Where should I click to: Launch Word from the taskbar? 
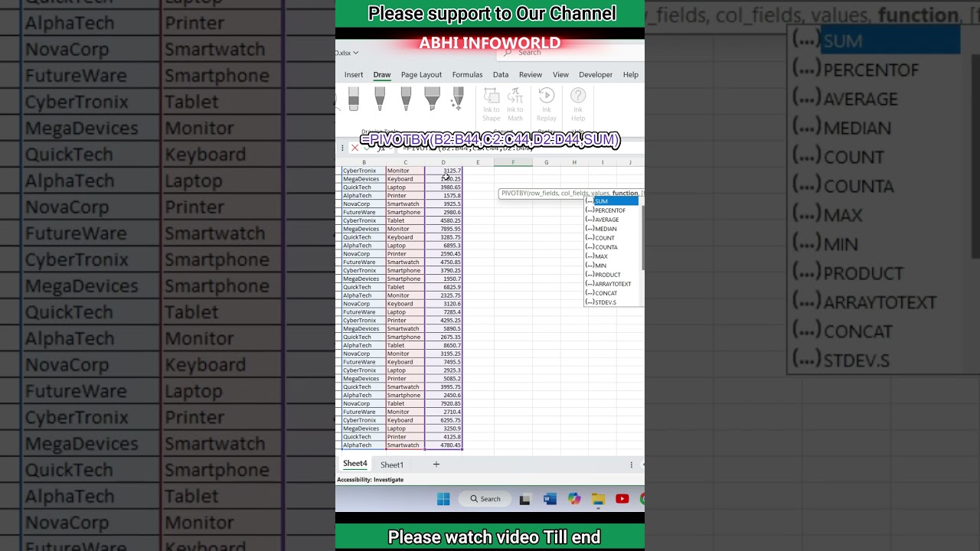click(550, 499)
